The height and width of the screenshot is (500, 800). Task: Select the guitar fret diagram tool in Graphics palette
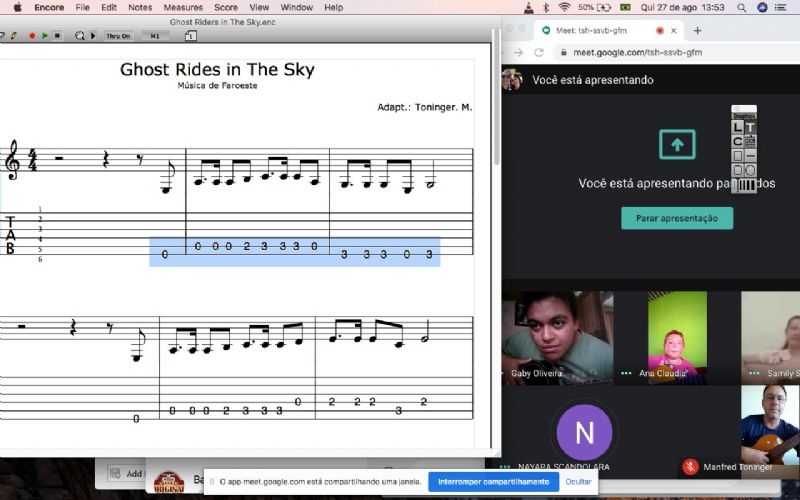751,141
